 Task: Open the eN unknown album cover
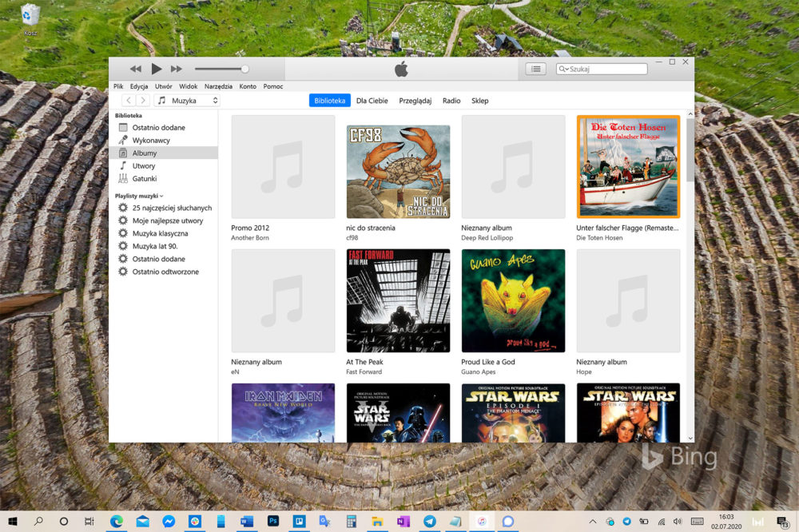pyautogui.click(x=283, y=300)
